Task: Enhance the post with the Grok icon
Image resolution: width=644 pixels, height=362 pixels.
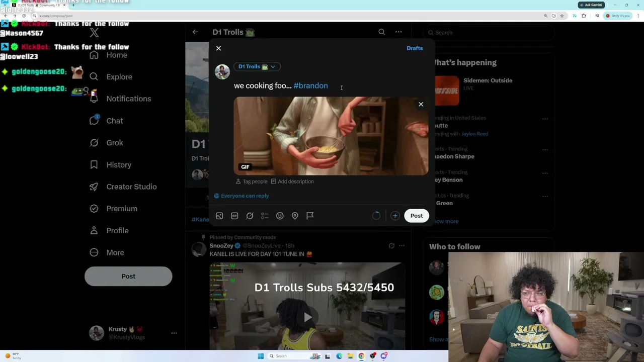Action: tap(250, 216)
